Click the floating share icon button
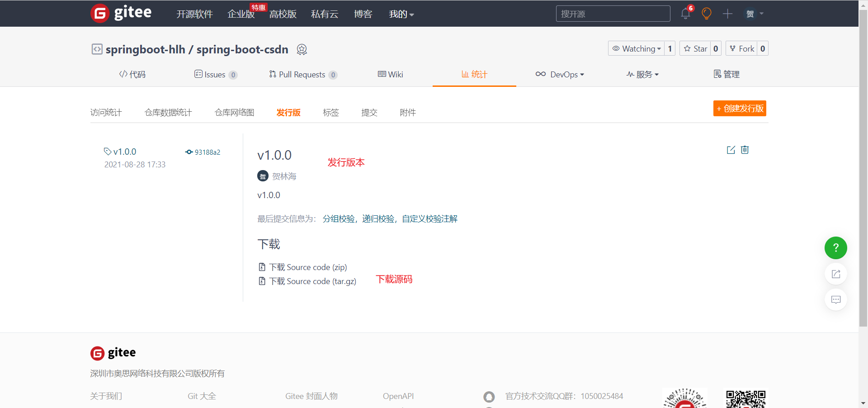868x408 pixels. (836, 274)
